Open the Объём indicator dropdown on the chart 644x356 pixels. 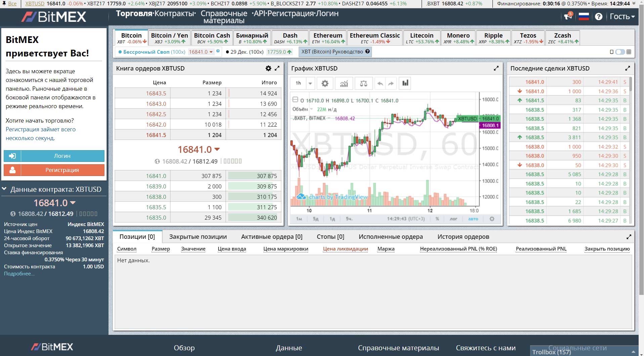coord(311,109)
